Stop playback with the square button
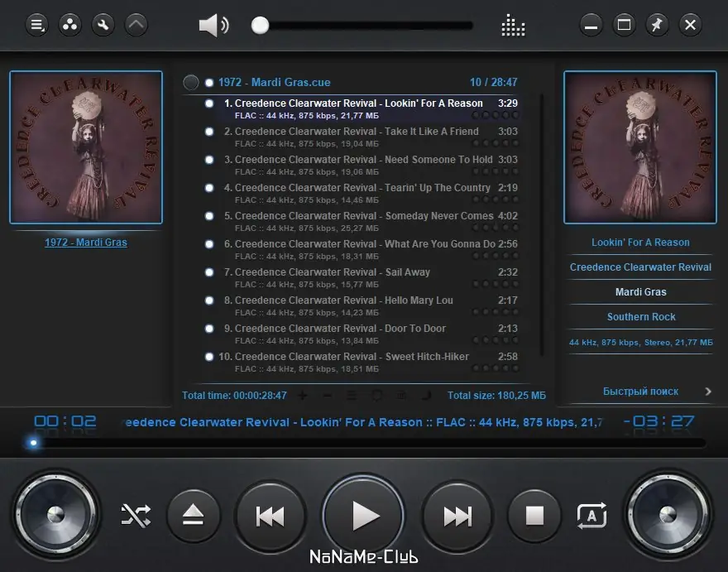This screenshot has width=728, height=572. 534,516
